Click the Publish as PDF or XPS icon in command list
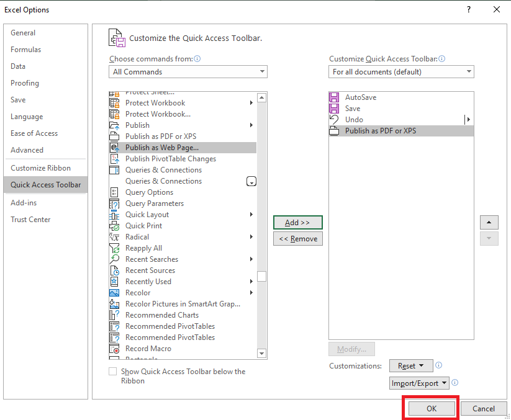 point(114,136)
